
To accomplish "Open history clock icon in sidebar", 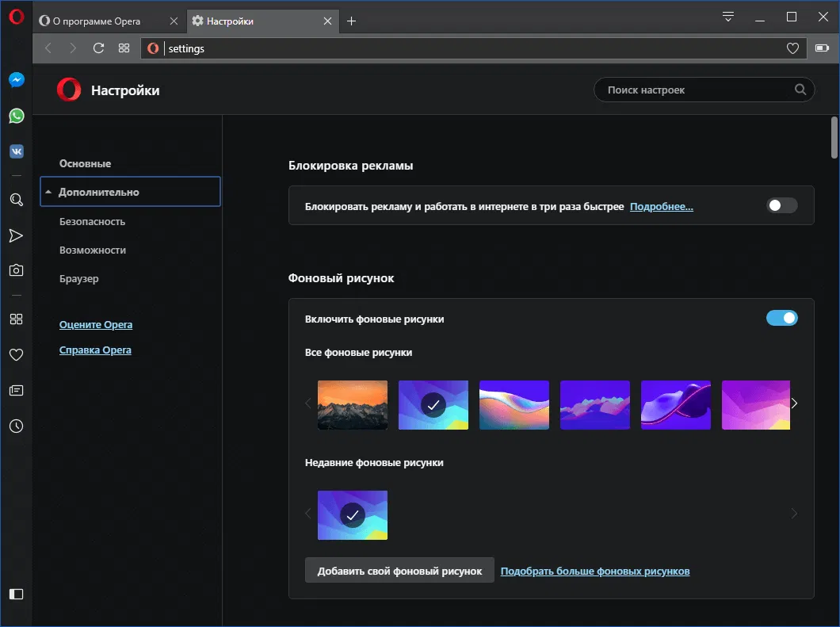I will click(16, 426).
